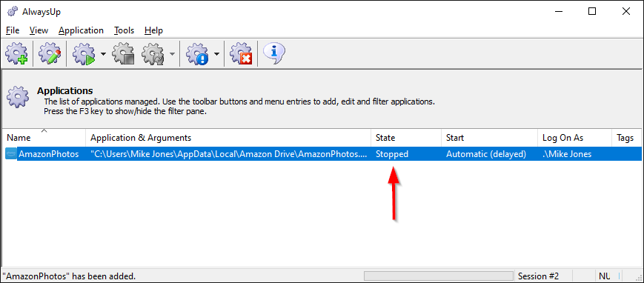This screenshot has width=644, height=283.
Task: Click the status bar progress bar
Action: (x=439, y=276)
